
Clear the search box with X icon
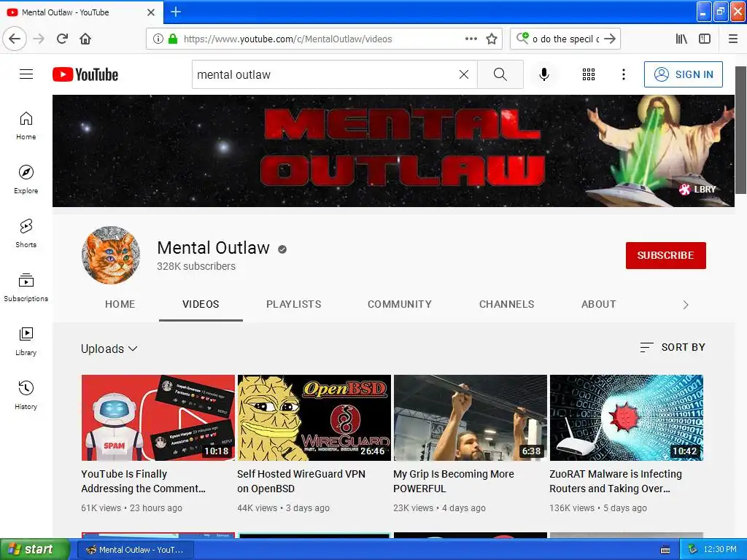463,74
